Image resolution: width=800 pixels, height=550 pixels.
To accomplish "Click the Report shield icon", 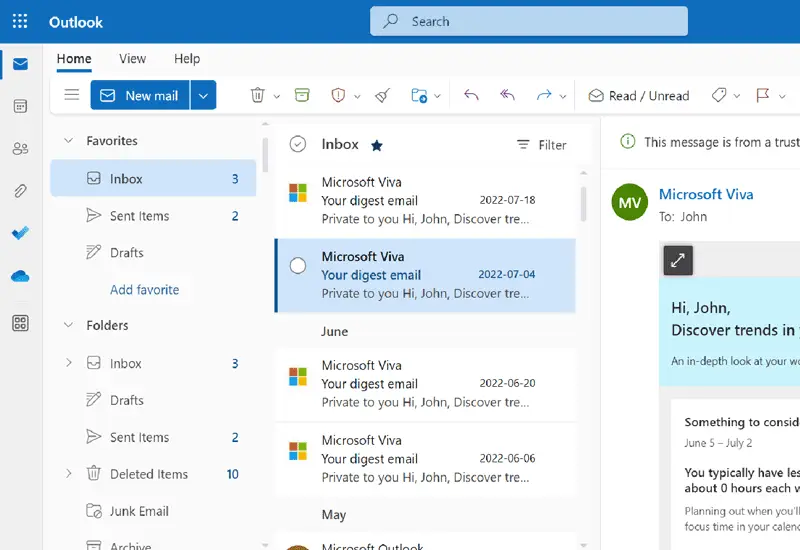I will point(338,95).
